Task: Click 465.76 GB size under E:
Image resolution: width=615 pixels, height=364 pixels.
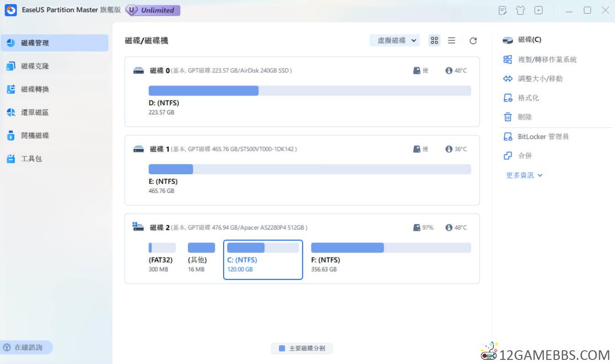Action: [x=161, y=191]
